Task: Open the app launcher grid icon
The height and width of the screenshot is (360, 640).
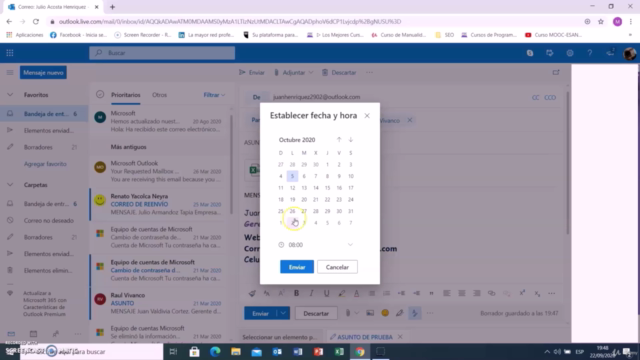Action: click(10, 53)
